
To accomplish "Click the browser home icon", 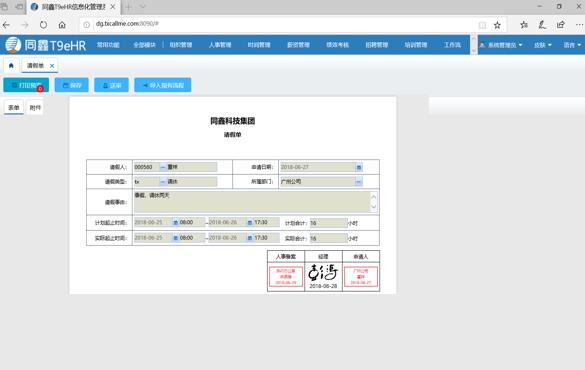I will coord(62,25).
